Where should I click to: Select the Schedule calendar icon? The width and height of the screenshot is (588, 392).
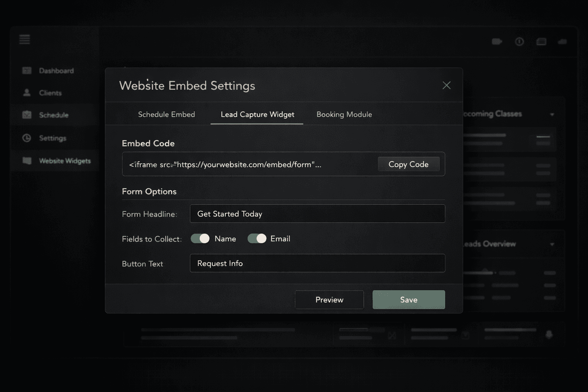pyautogui.click(x=26, y=115)
